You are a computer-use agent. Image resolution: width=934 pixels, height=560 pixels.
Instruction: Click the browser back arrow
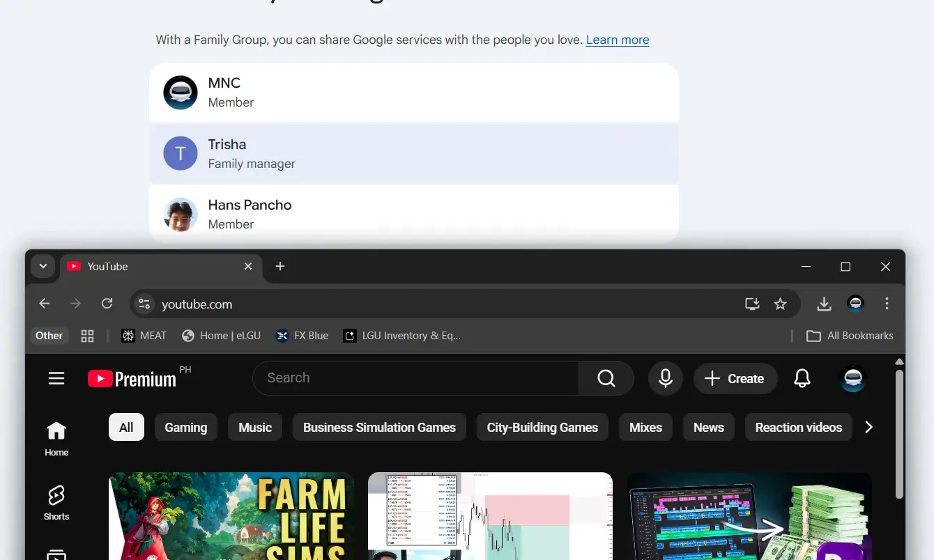tap(45, 304)
